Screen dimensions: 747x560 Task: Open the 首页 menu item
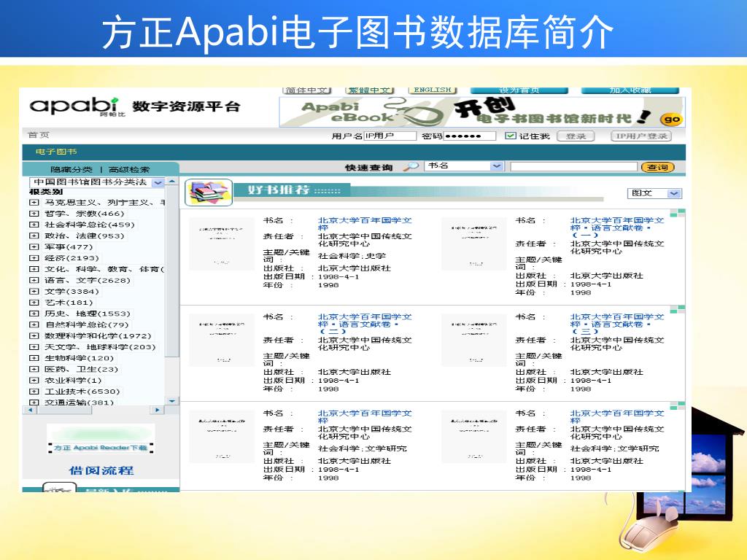point(39,135)
